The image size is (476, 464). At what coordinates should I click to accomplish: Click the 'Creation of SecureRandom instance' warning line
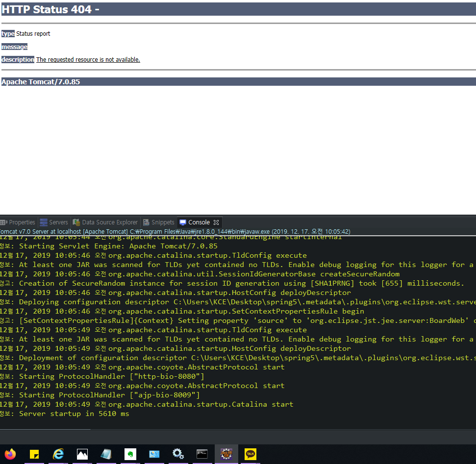pyautogui.click(x=232, y=283)
